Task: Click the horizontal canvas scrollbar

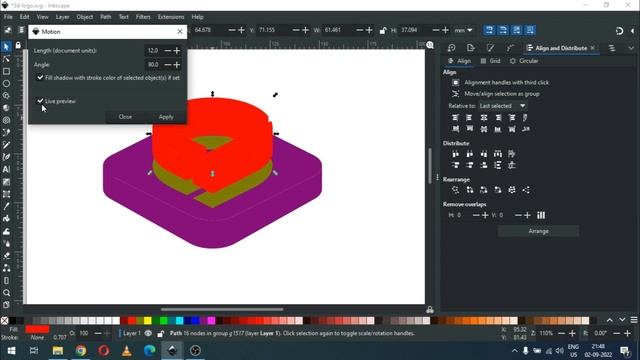Action: 222,309
